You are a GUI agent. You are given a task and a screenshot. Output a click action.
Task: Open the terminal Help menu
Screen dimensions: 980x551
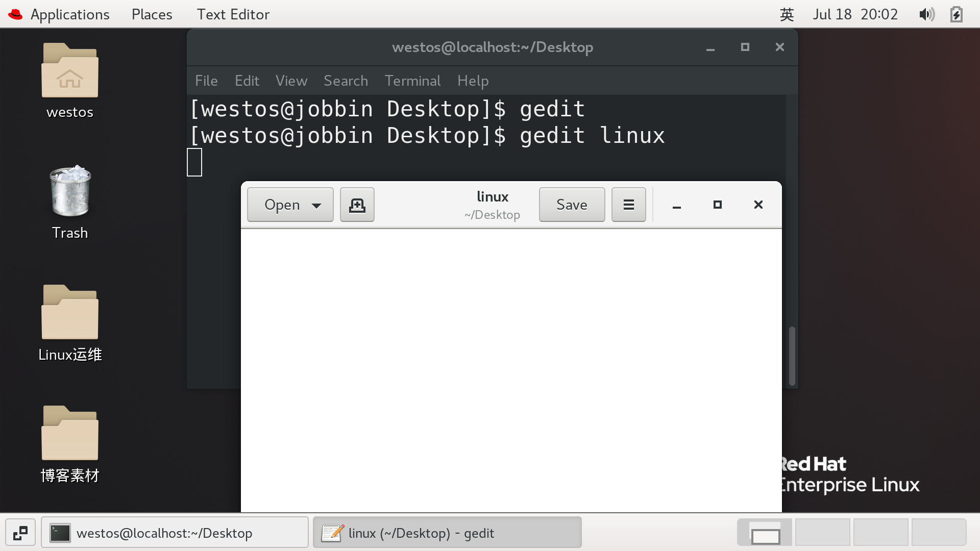(x=473, y=81)
